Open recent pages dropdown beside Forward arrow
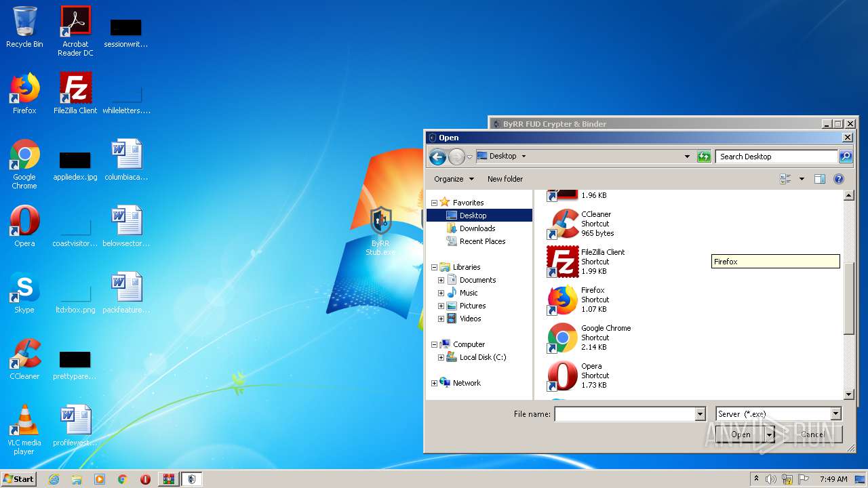Screen dimensions: 868x488 click(x=469, y=157)
